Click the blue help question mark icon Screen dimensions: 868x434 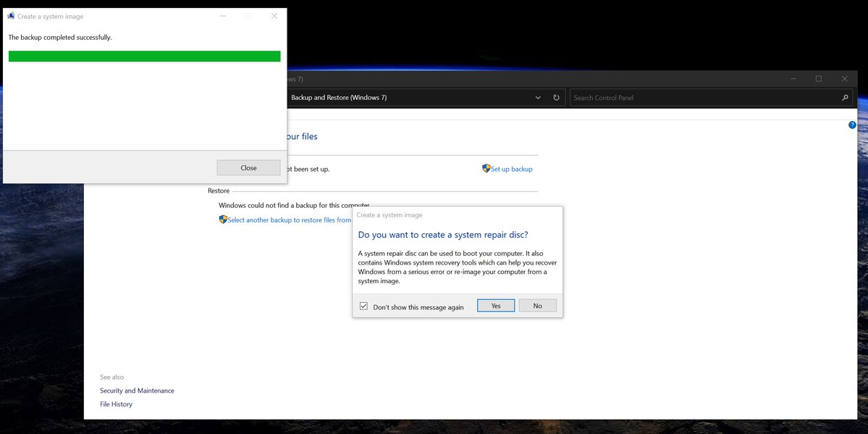coord(852,125)
